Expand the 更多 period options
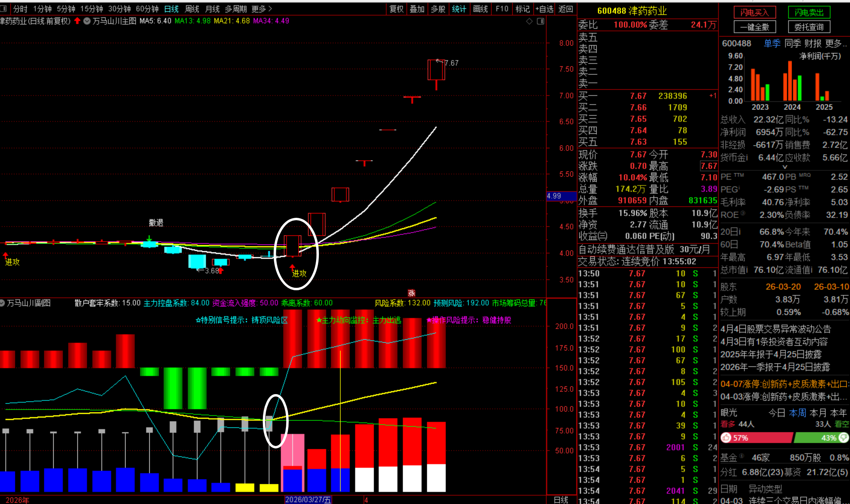Image resolution: width=850 pixels, height=504 pixels. pyautogui.click(x=262, y=9)
